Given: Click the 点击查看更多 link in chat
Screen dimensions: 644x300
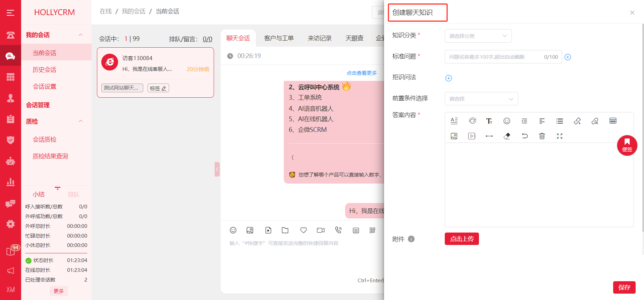Looking at the screenshot, I should coord(362,73).
